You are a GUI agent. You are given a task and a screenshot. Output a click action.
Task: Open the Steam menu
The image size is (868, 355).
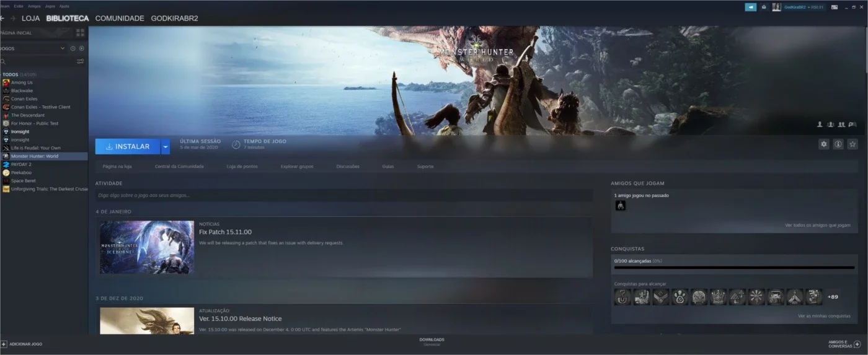pyautogui.click(x=4, y=6)
